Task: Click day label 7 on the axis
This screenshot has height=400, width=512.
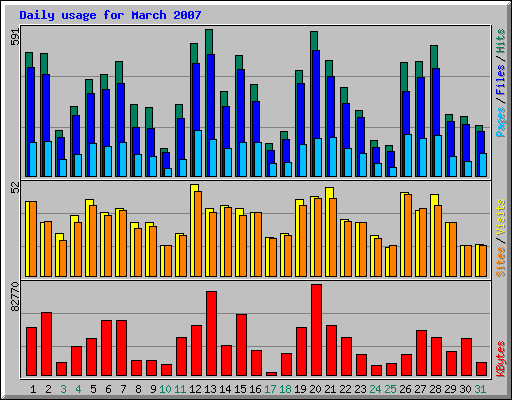Action: pyautogui.click(x=123, y=389)
